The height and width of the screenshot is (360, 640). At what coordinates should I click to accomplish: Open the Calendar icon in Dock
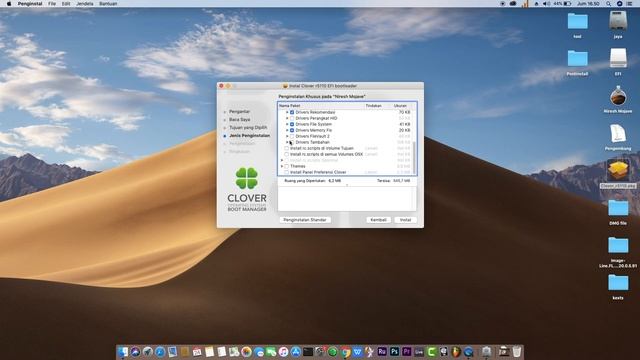(197, 351)
